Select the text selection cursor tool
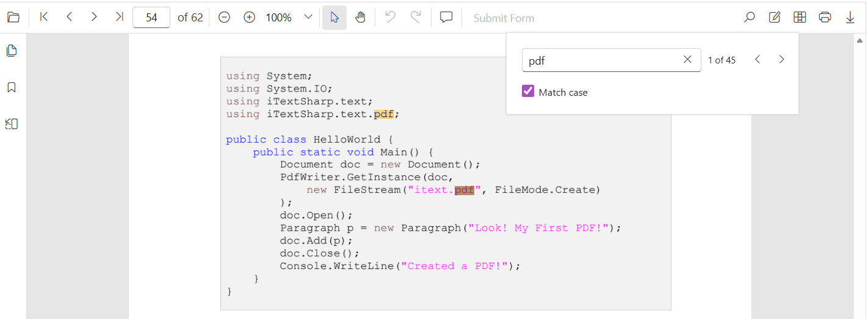This screenshot has height=319, width=868. tap(335, 17)
